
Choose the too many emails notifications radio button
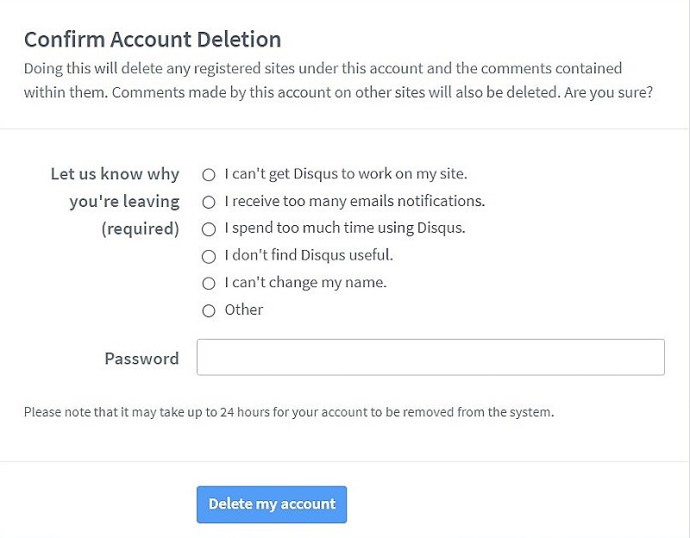[209, 202]
